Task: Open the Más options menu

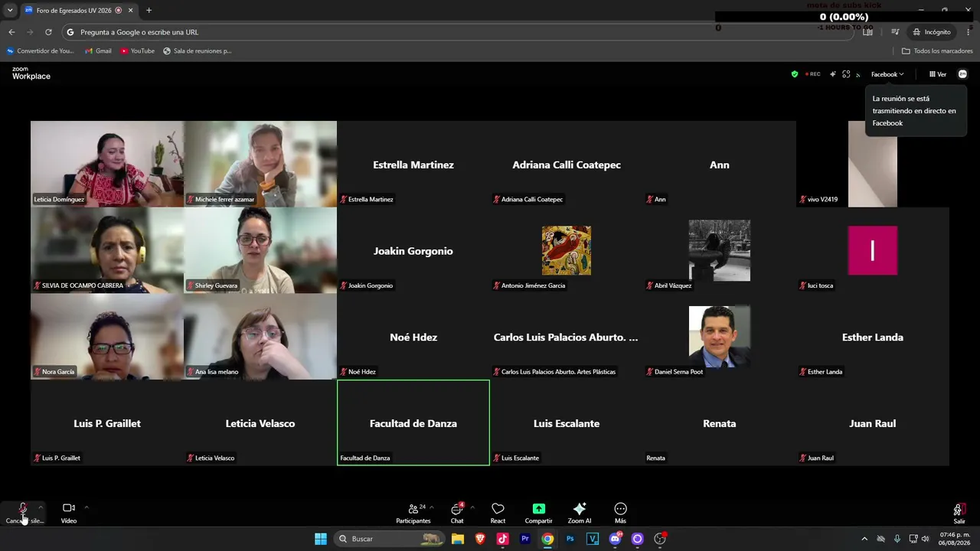Action: [620, 513]
